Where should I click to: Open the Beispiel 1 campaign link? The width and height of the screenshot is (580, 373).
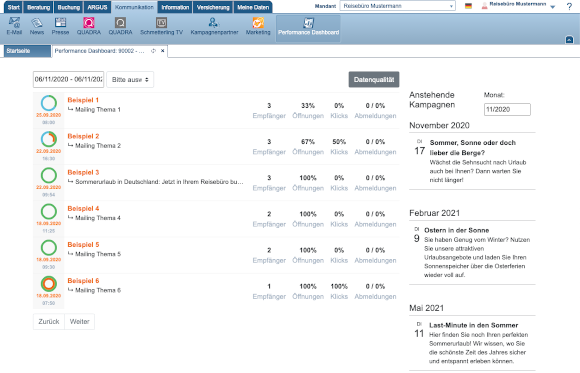pyautogui.click(x=83, y=100)
